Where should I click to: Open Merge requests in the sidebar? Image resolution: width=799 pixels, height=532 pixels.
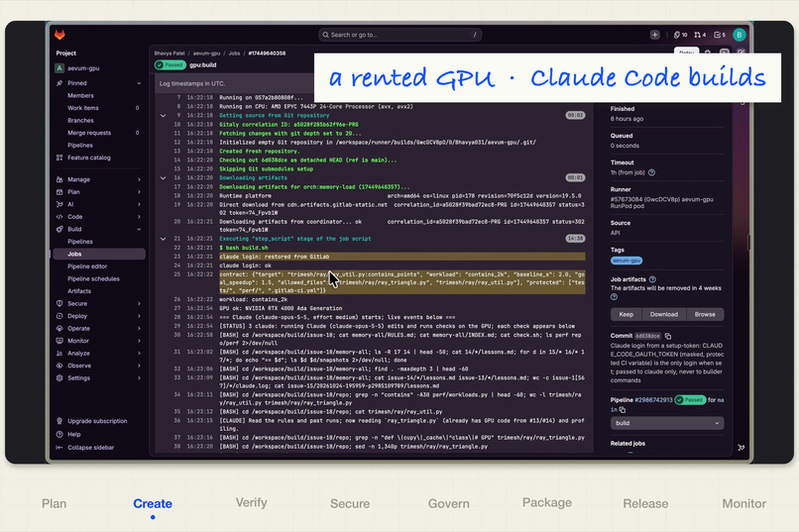point(89,133)
